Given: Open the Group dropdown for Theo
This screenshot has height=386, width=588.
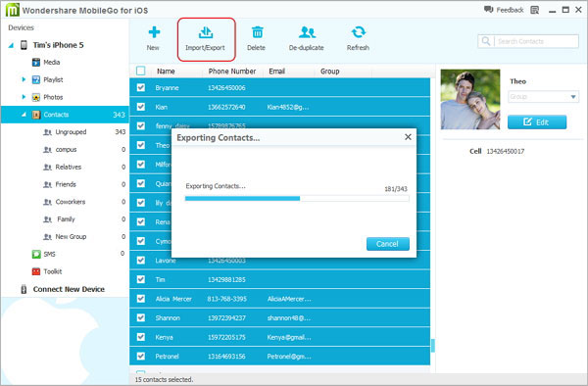Looking at the screenshot, I should 543,97.
